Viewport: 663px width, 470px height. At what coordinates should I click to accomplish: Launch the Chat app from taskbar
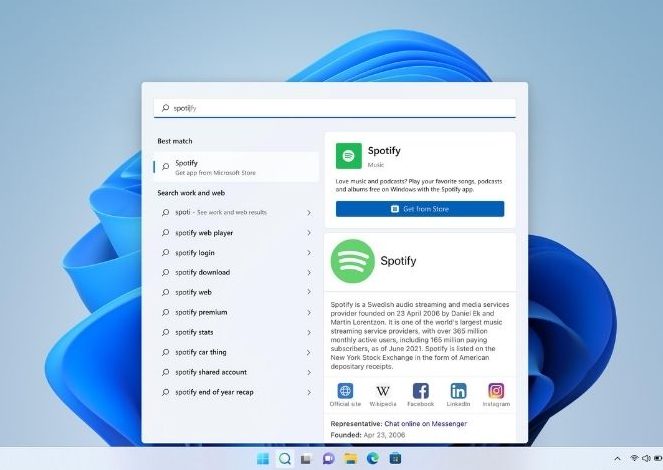coord(328,459)
